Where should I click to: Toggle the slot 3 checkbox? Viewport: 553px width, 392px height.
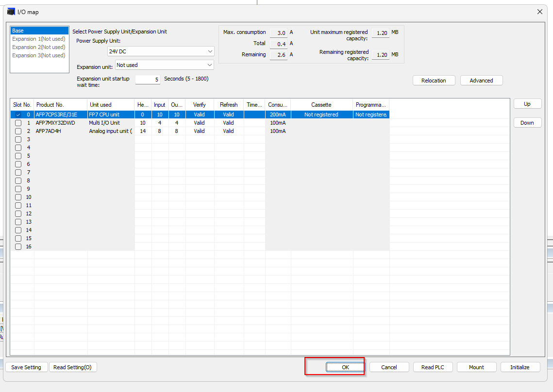[x=18, y=139]
